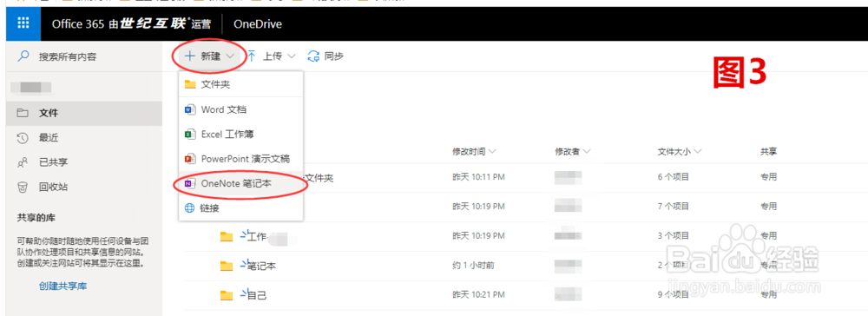Click the sync arrows icon

tap(314, 56)
